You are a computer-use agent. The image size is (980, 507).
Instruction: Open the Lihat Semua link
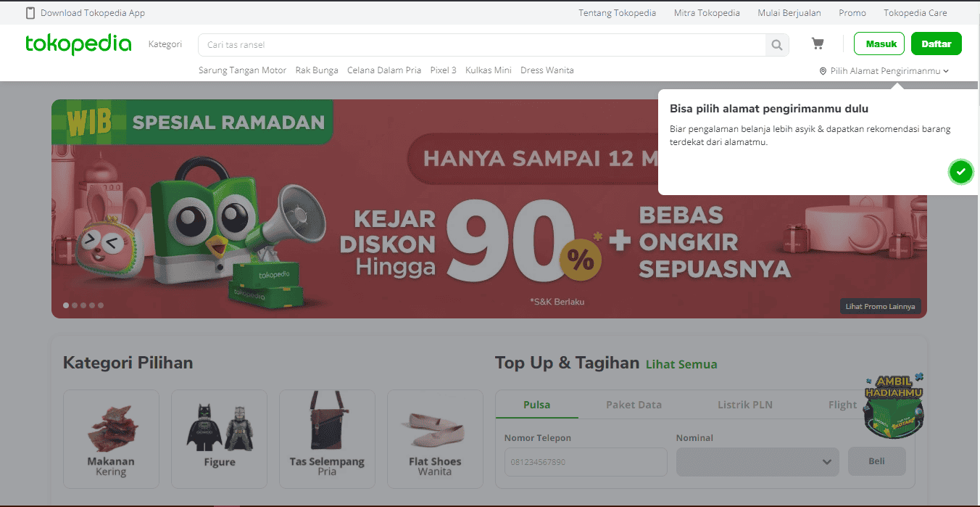(x=681, y=364)
